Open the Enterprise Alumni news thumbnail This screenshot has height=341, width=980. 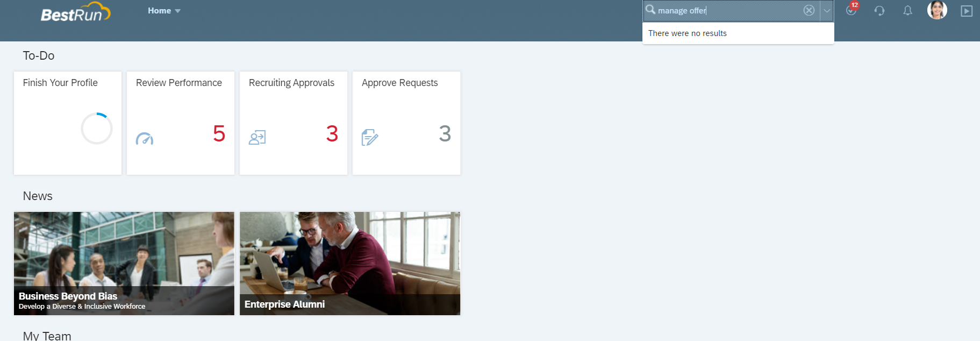tap(350, 264)
